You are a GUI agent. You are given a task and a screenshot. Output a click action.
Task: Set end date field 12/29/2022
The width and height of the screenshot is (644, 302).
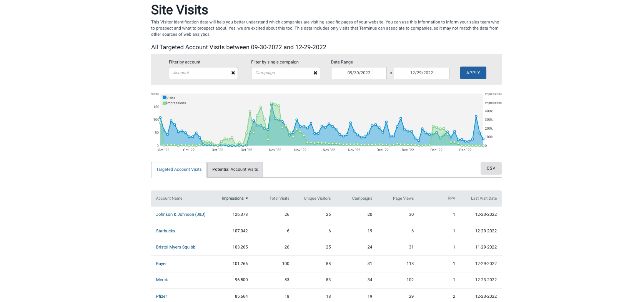[421, 73]
